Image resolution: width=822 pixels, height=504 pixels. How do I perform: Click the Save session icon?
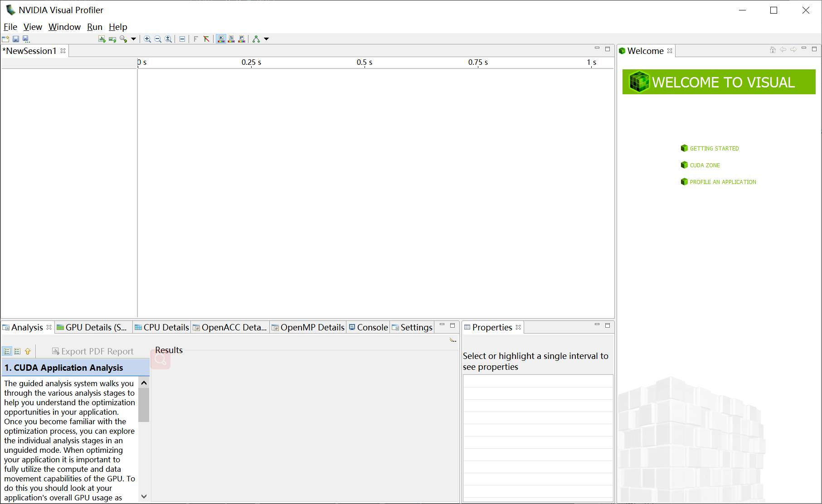[15, 39]
